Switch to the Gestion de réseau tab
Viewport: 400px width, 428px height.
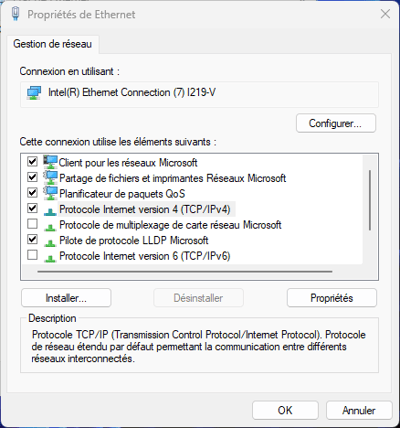click(52, 44)
